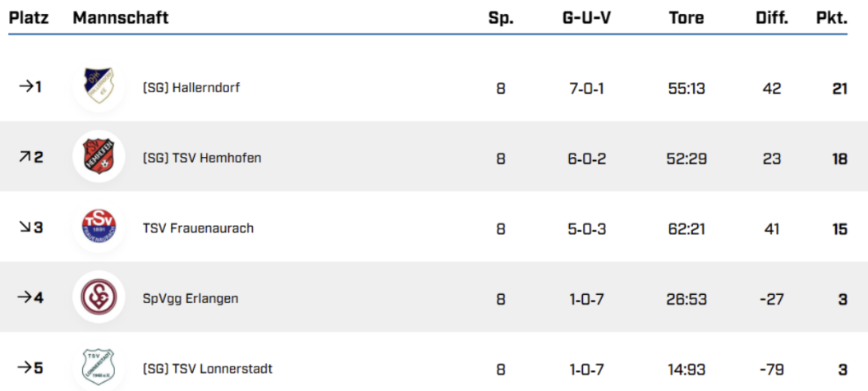Select the TSV Lonnerstadt club crest
The image size is (868, 391).
coord(99,367)
